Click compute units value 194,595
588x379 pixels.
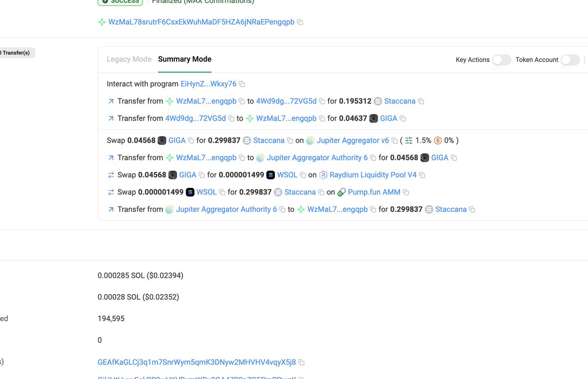111,319
